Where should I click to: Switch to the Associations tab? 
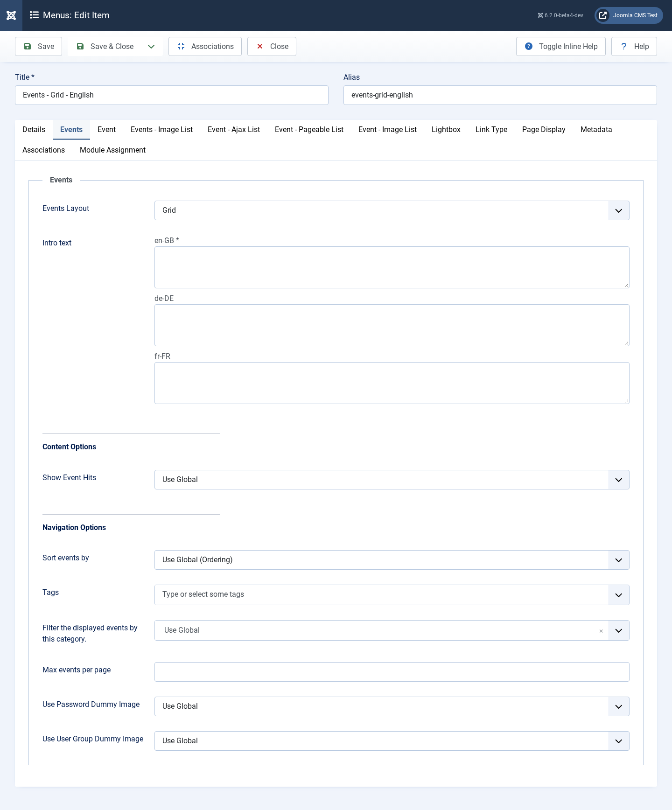point(43,150)
